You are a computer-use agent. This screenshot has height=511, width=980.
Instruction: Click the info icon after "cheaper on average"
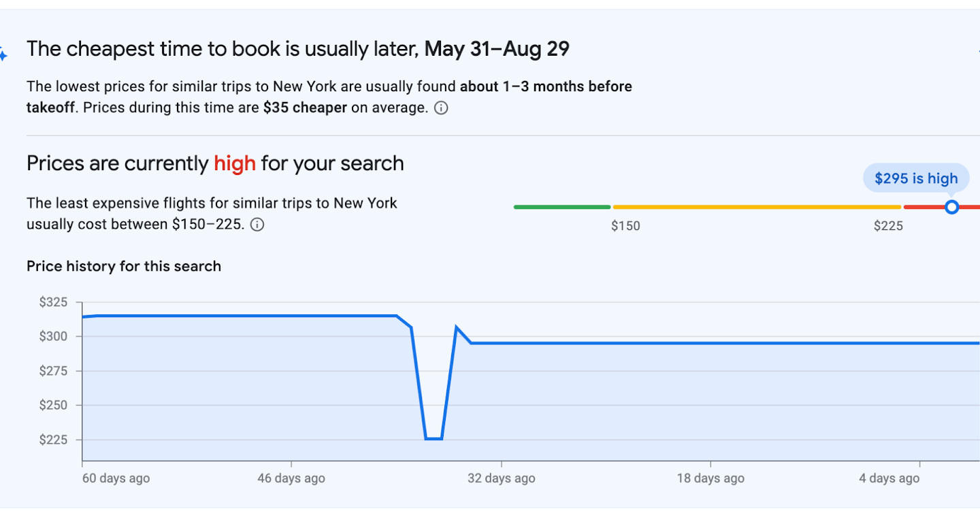(441, 108)
